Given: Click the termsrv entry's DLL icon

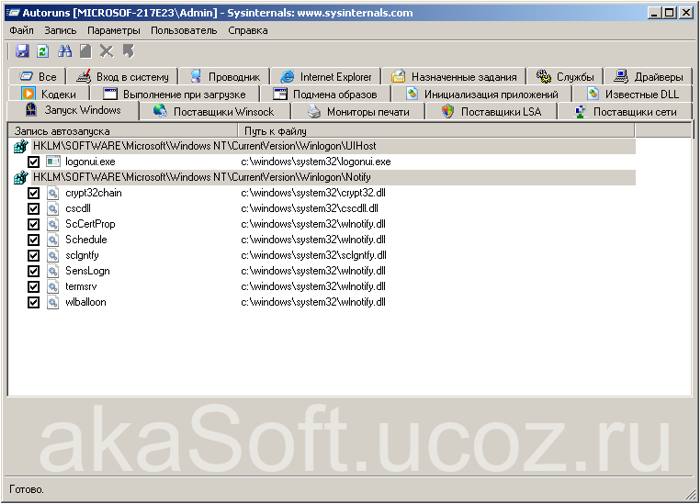Looking at the screenshot, I should click(x=53, y=287).
